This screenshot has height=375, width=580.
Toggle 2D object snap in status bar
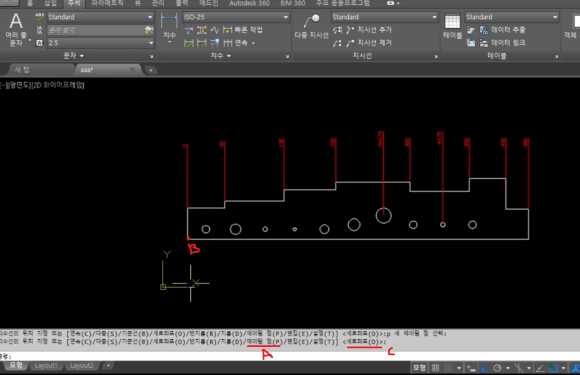(553, 368)
